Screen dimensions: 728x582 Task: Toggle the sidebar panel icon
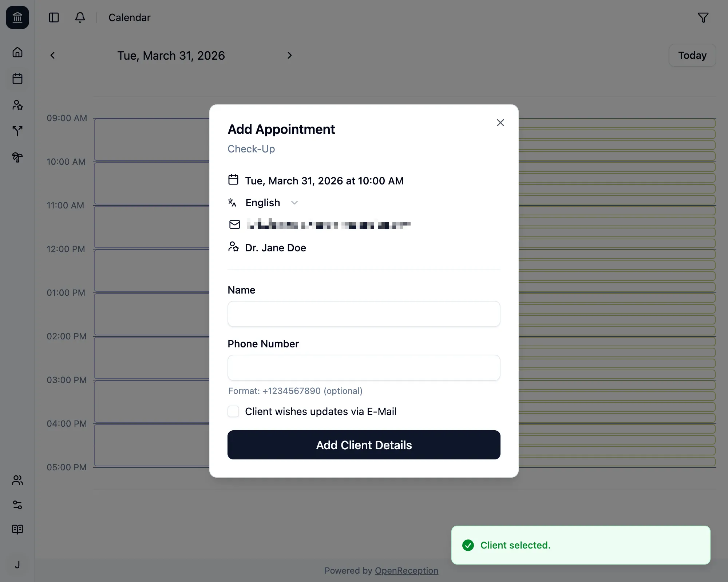tap(54, 17)
